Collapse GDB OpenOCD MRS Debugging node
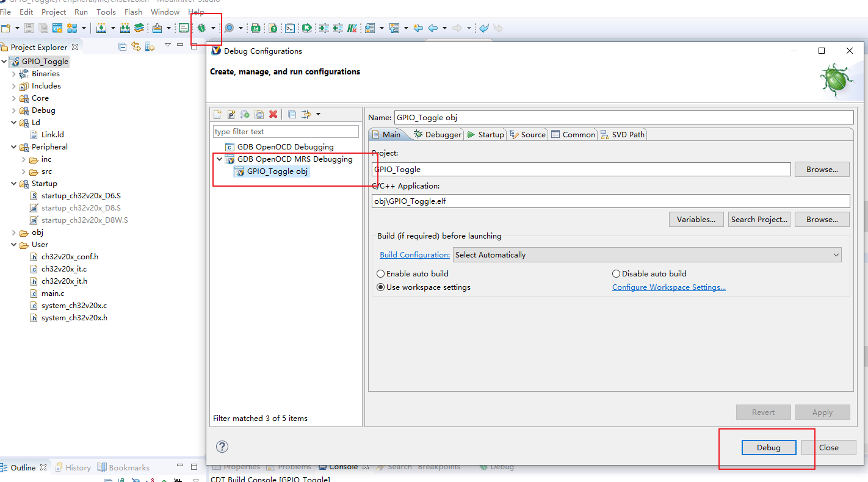Screen dimensions: 868x482 (219, 159)
